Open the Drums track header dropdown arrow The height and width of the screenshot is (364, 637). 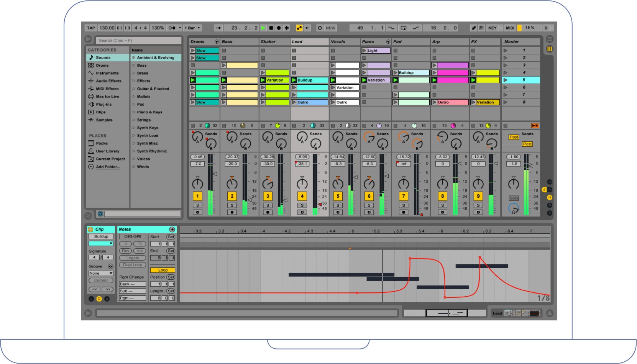(x=217, y=41)
